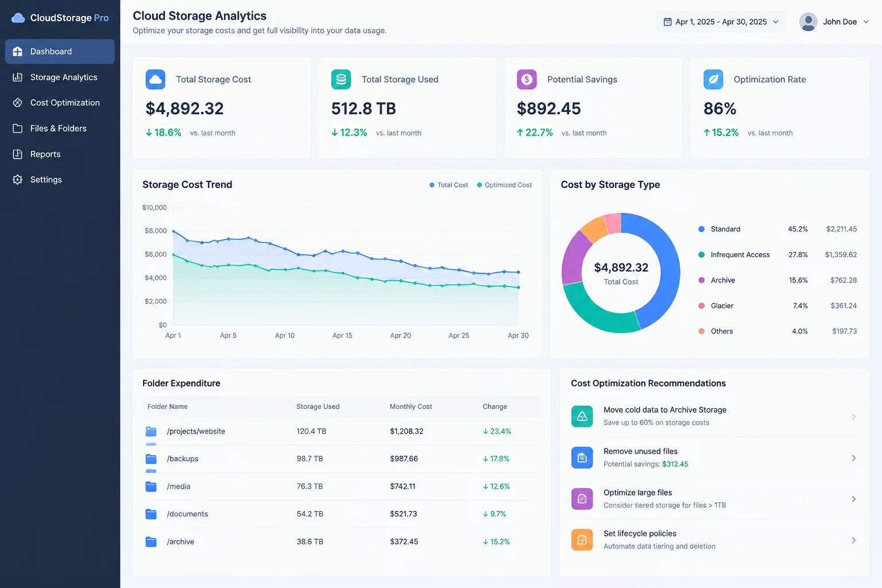
Task: Click the Potential Savings dollar icon
Action: (x=527, y=79)
